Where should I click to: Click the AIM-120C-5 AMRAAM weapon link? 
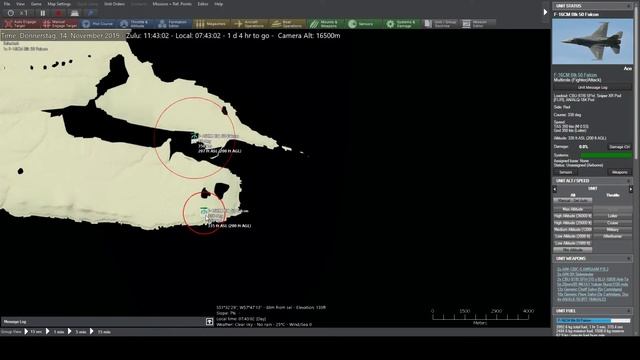582,269
